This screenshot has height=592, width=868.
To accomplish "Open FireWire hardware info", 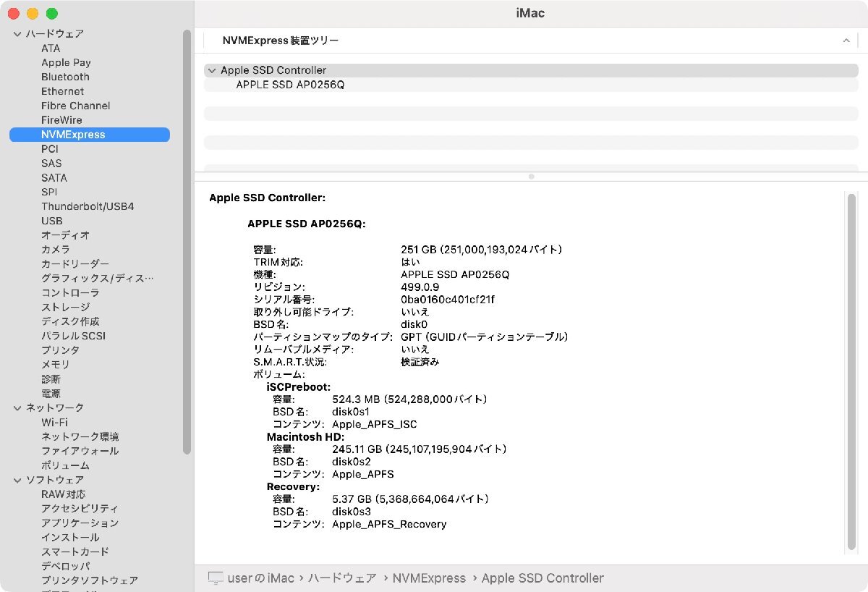I will click(x=61, y=120).
